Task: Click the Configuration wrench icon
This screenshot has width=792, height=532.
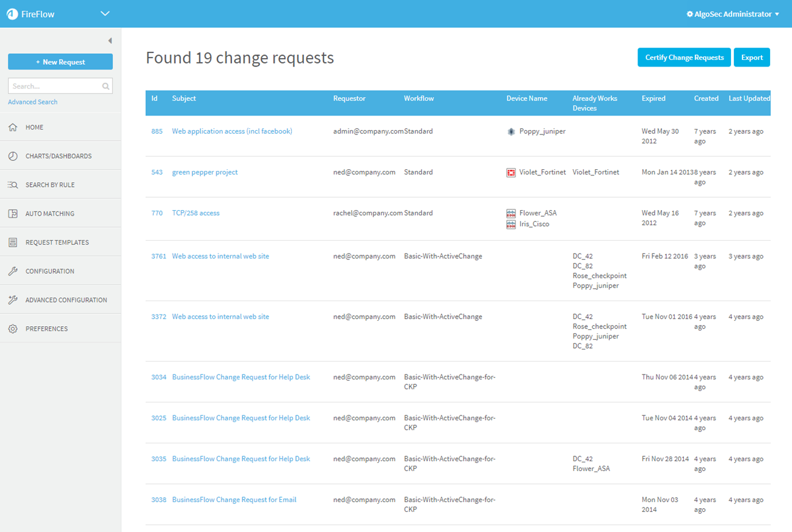Action: tap(13, 271)
